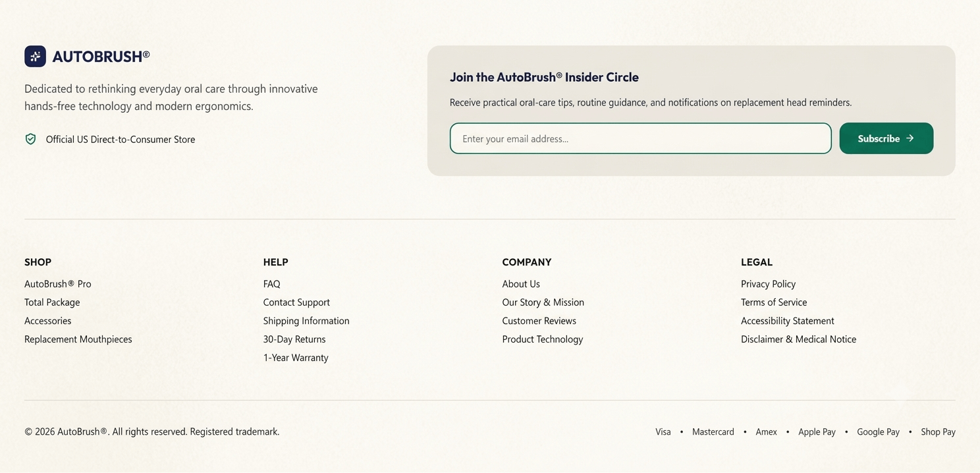Click the AUTOBRUSH® brand wordmark
Screen dimensions: 980x473
coord(101,57)
